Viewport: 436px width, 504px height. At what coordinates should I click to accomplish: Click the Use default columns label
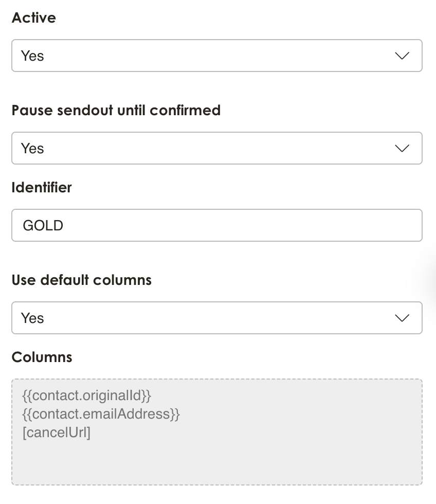(x=82, y=280)
